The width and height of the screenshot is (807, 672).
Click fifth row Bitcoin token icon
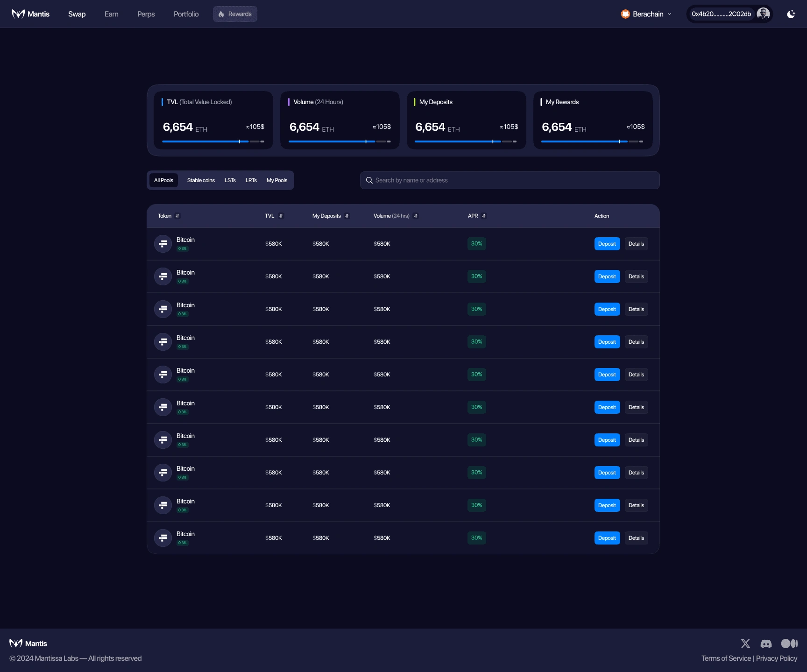163,375
